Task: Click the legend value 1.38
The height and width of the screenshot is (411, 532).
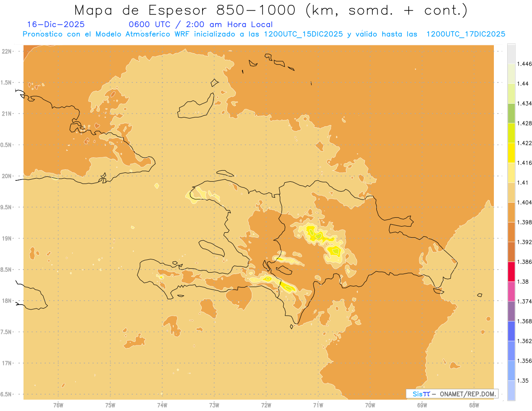Action: 523,282
